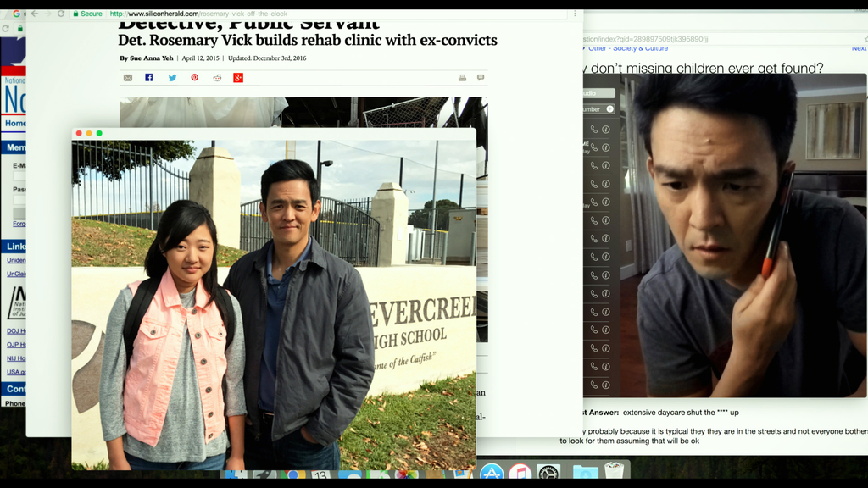Viewport: 868px width, 488px height.
Task: Open the UnClaimed link under Links
Action: [x=16, y=274]
